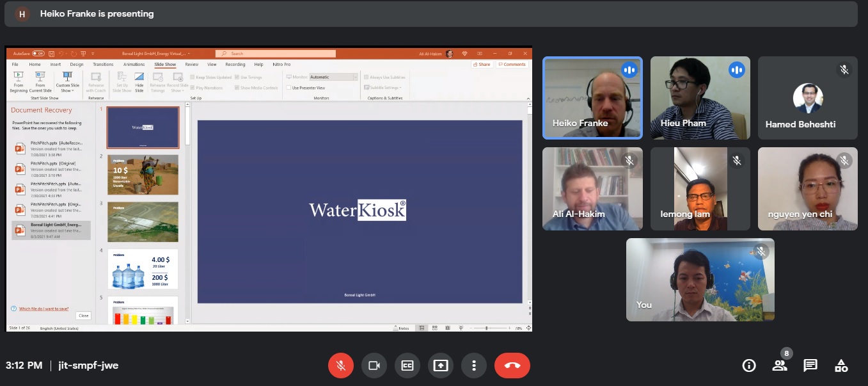
Task: Click the Hide Slide ribbon icon
Action: coord(139,82)
